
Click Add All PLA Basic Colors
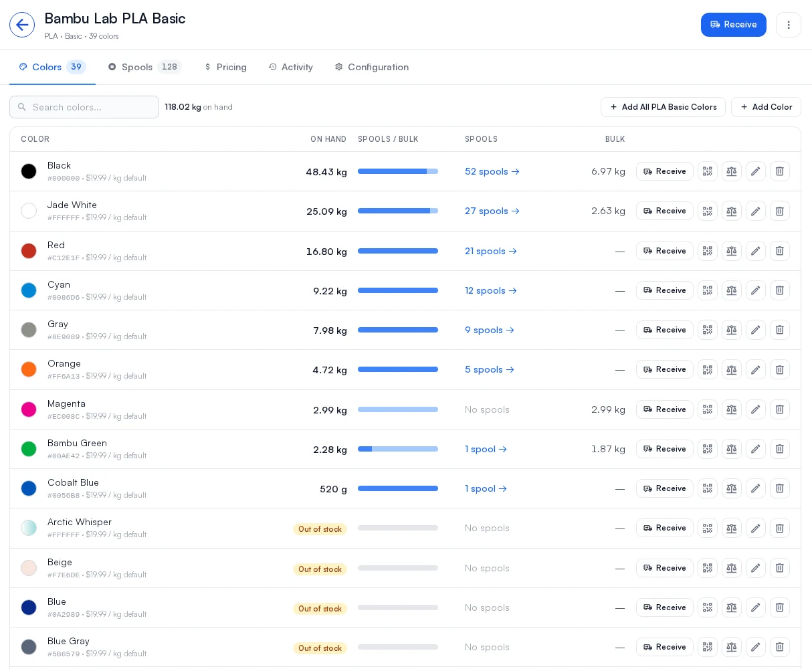click(663, 107)
